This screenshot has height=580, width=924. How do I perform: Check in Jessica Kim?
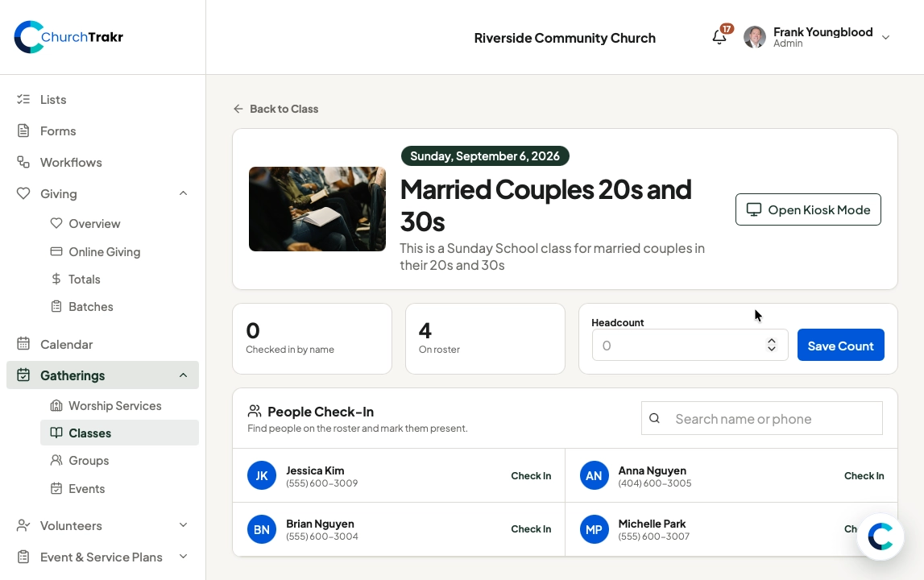530,475
